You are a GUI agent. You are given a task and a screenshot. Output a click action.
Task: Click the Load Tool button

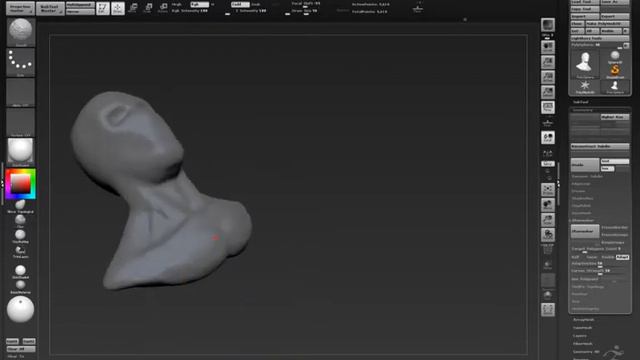click(585, 2)
